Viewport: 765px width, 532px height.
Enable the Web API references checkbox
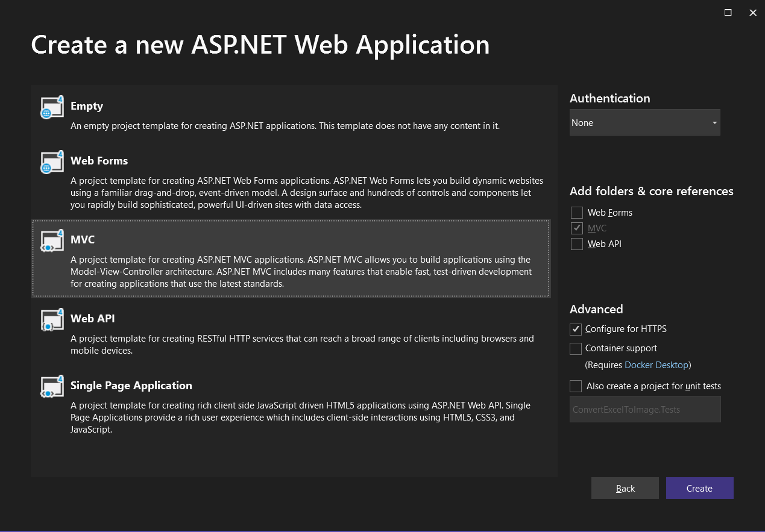(577, 244)
